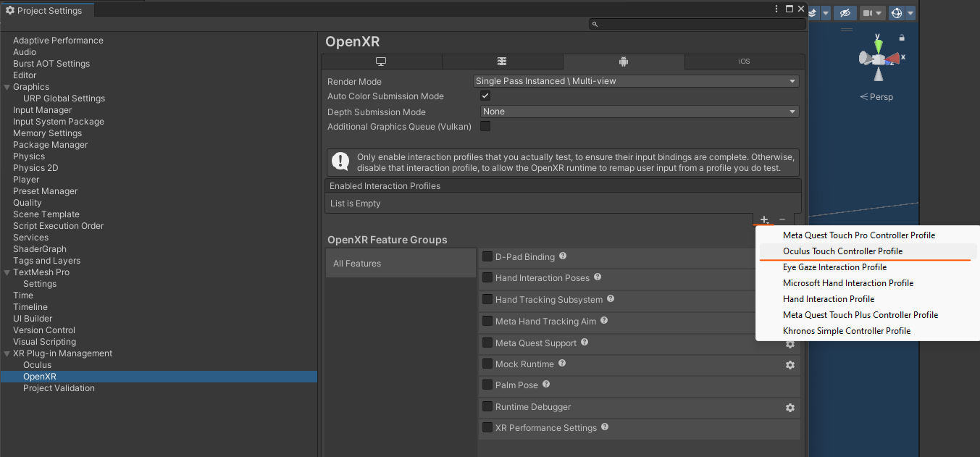The width and height of the screenshot is (980, 457).
Task: Open the Depth Submission Mode dropdown
Action: point(640,112)
